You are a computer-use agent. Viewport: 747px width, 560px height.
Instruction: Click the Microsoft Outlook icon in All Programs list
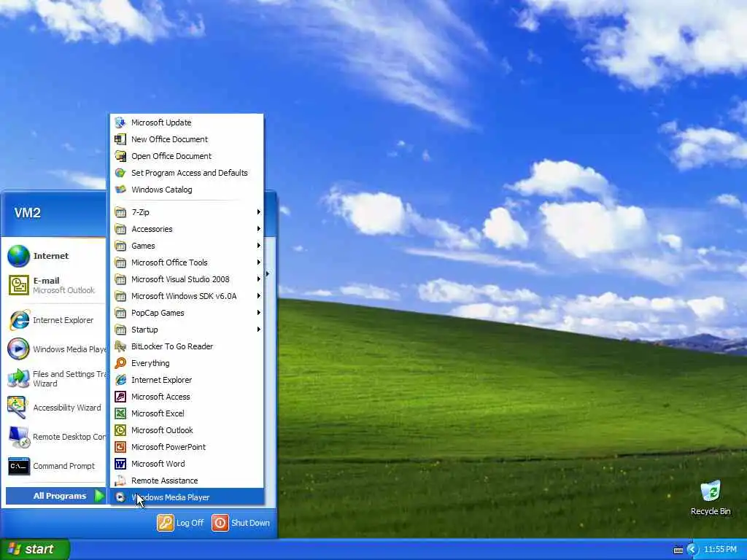[120, 430]
